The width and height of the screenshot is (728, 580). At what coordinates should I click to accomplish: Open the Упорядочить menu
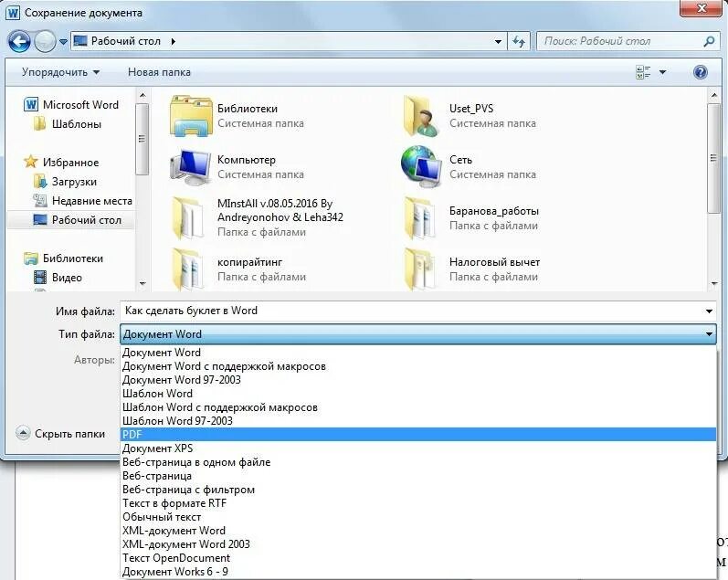pyautogui.click(x=61, y=72)
